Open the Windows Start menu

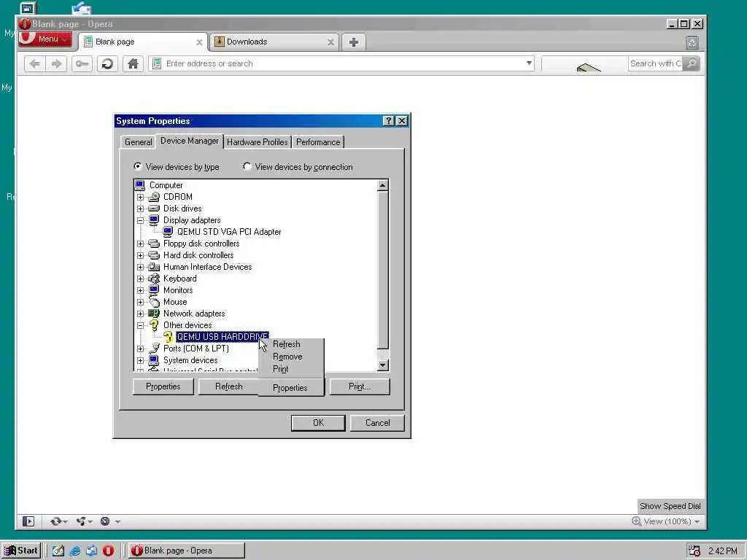pyautogui.click(x=21, y=551)
